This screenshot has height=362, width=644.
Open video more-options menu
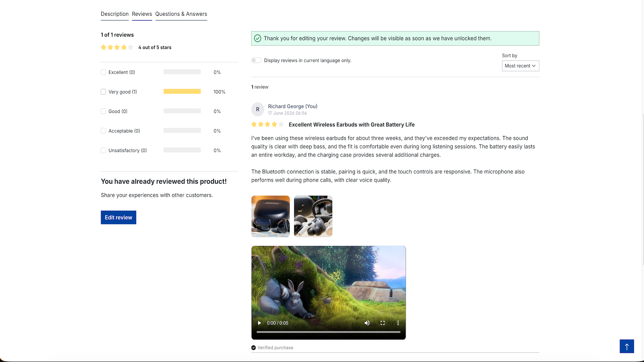398,323
